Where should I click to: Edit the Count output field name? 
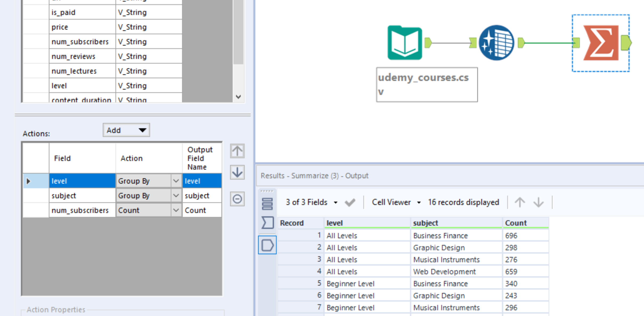coord(202,210)
